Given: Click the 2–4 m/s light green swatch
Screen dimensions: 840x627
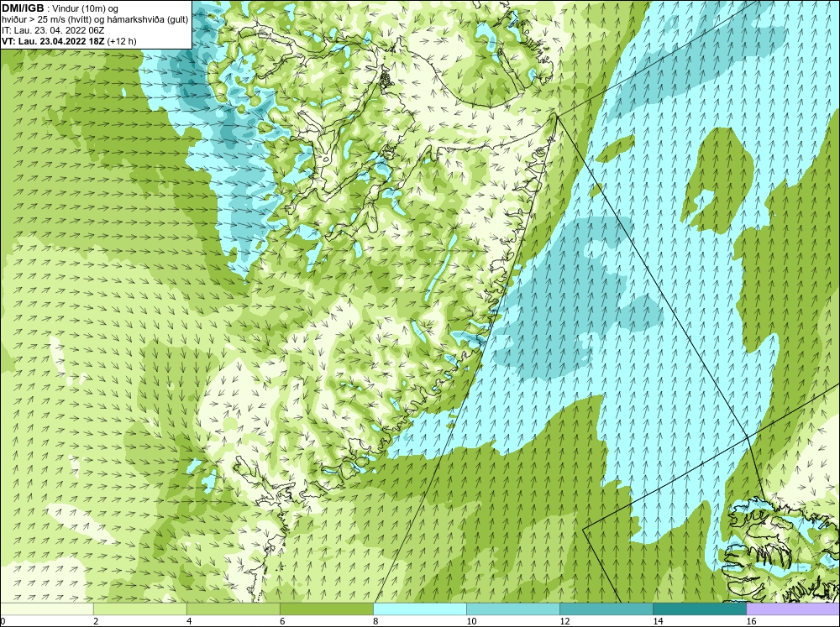Looking at the screenshot, I should (x=139, y=609).
